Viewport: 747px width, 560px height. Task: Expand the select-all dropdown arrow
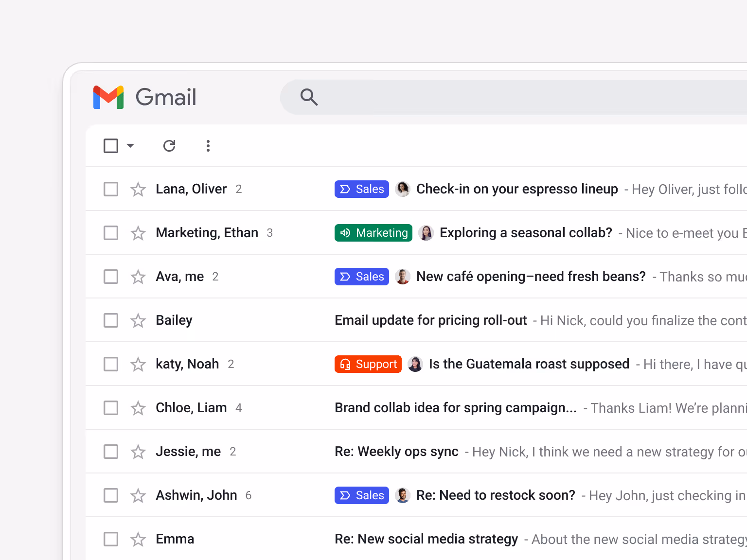130,146
